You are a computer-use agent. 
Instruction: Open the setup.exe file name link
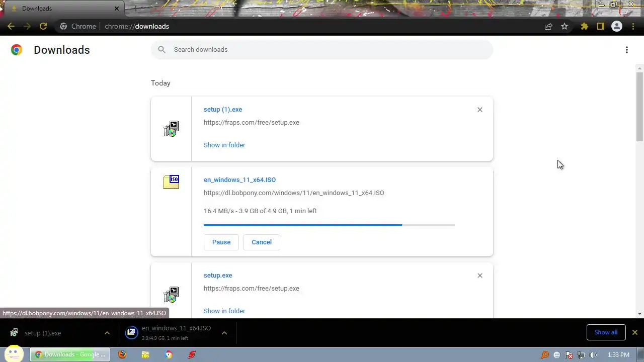coord(218,275)
